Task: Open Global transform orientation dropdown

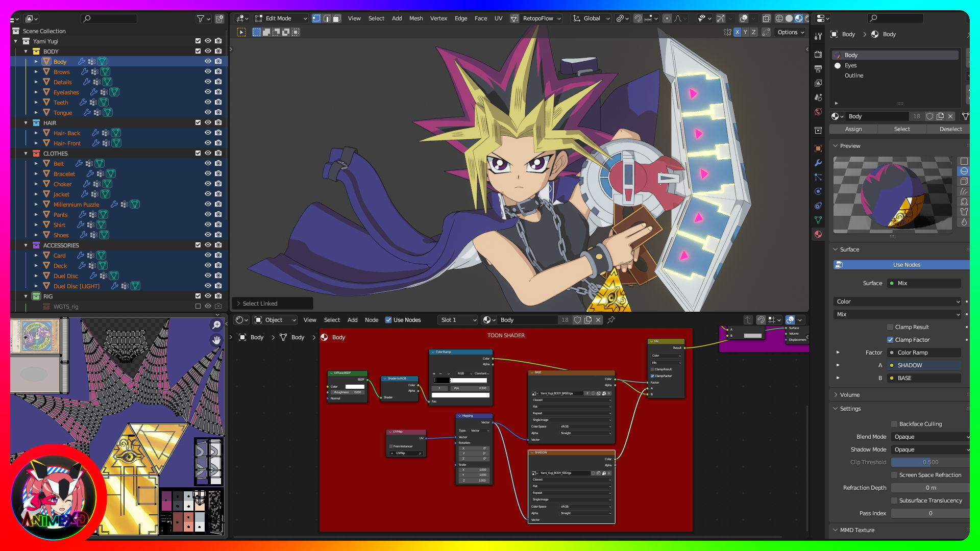Action: point(592,18)
